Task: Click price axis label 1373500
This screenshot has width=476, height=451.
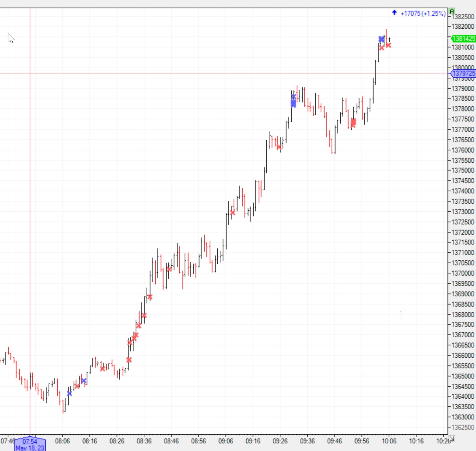Action: click(x=463, y=202)
